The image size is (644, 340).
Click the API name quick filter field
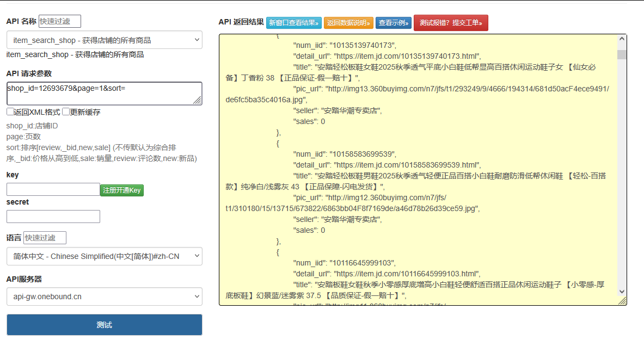[x=59, y=21]
